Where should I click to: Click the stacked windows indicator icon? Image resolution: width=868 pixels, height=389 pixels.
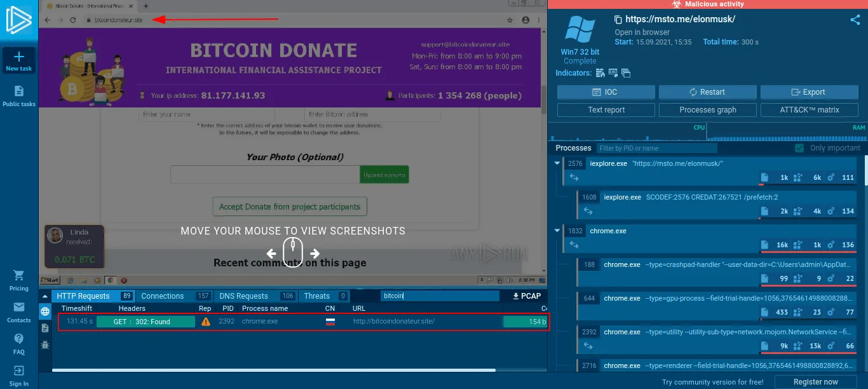626,73
